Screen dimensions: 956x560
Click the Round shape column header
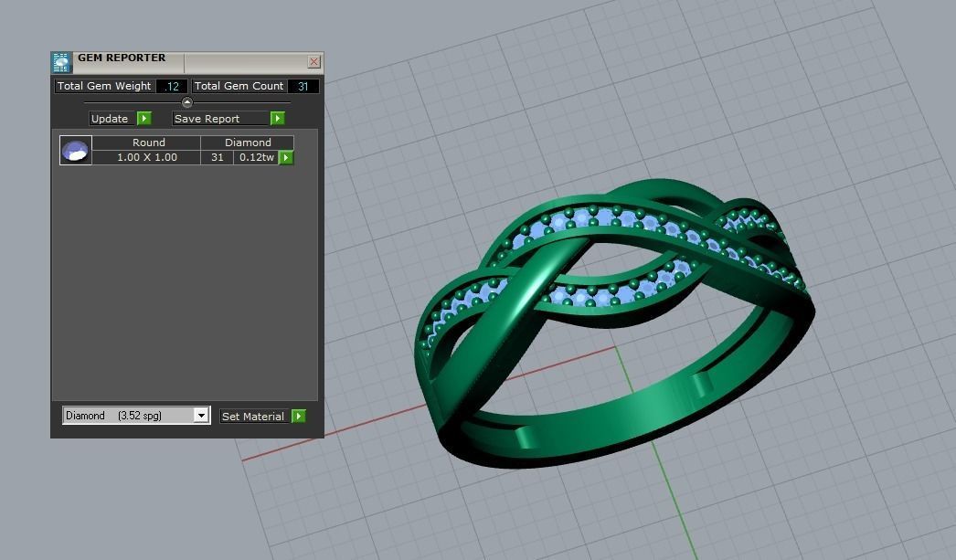pos(146,143)
